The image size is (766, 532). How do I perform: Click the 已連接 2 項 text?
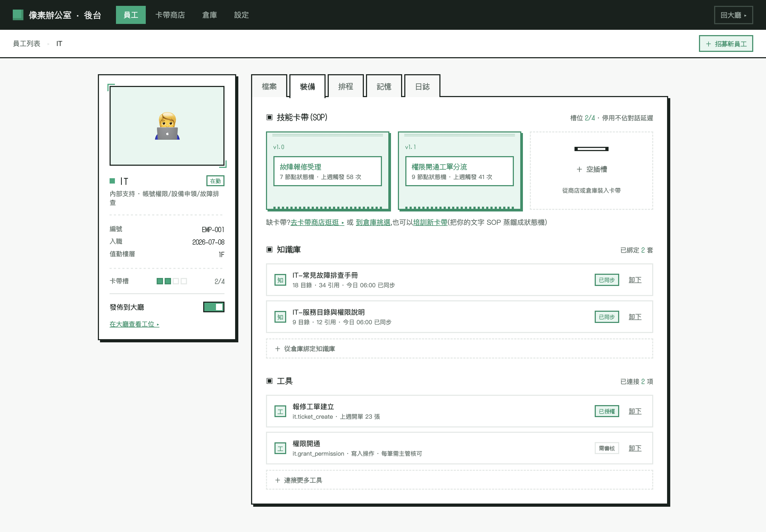tap(636, 381)
